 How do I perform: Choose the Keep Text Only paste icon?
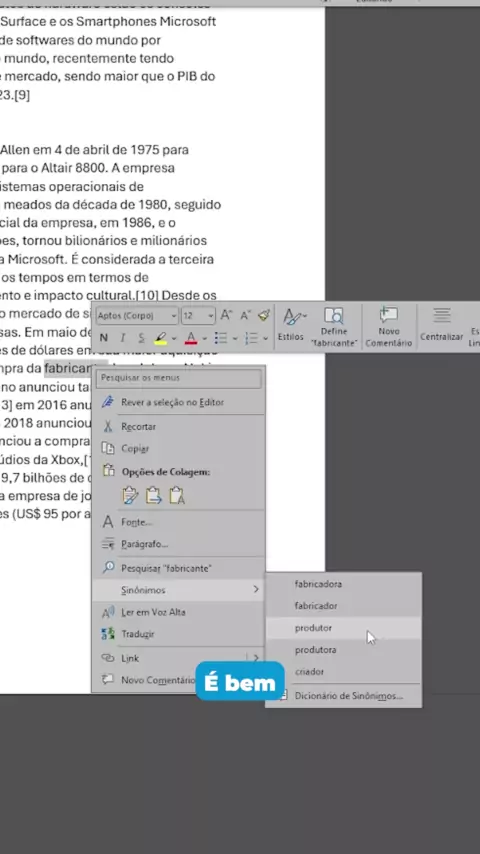pyautogui.click(x=177, y=495)
